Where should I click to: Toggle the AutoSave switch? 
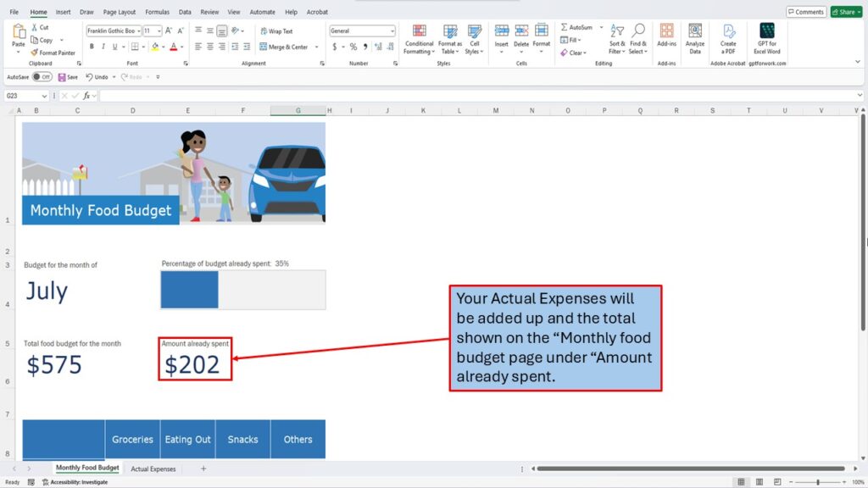click(41, 77)
